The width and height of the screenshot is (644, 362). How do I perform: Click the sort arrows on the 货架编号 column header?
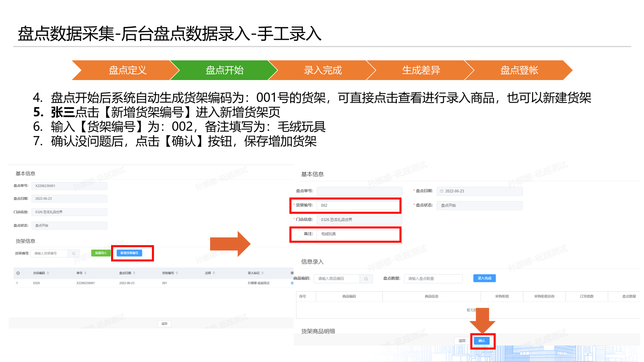177,273
